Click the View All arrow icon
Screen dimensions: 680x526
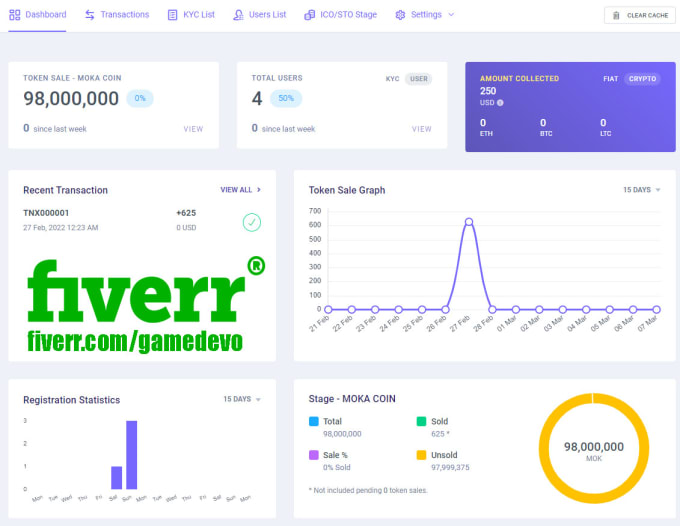tap(259, 189)
